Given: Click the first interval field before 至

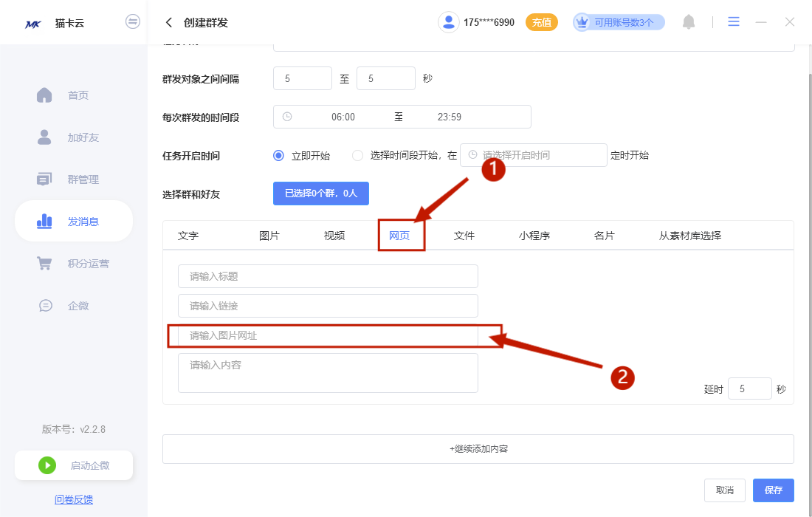Looking at the screenshot, I should [x=303, y=78].
